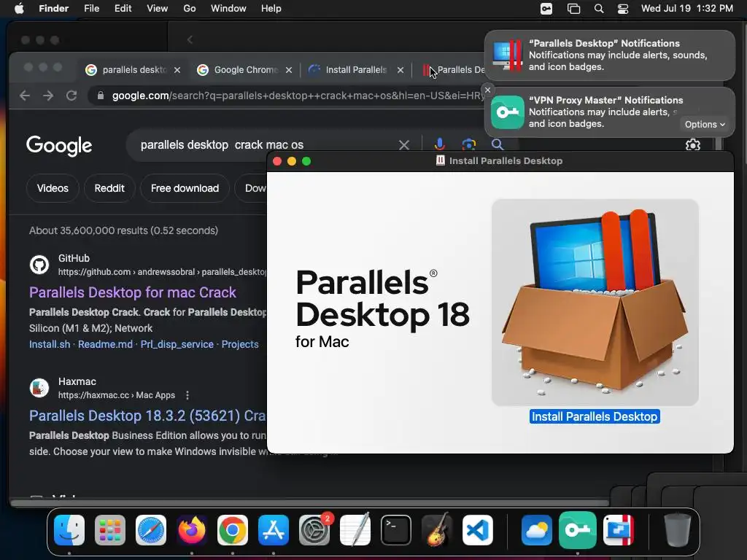Open the Install.sh sublink
747x560 pixels.
[50, 344]
